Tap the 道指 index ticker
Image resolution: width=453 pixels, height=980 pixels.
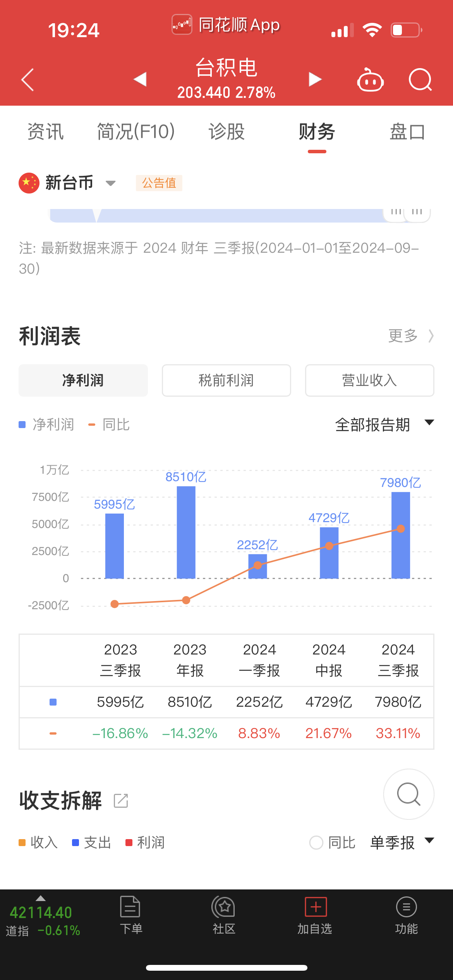(43, 921)
